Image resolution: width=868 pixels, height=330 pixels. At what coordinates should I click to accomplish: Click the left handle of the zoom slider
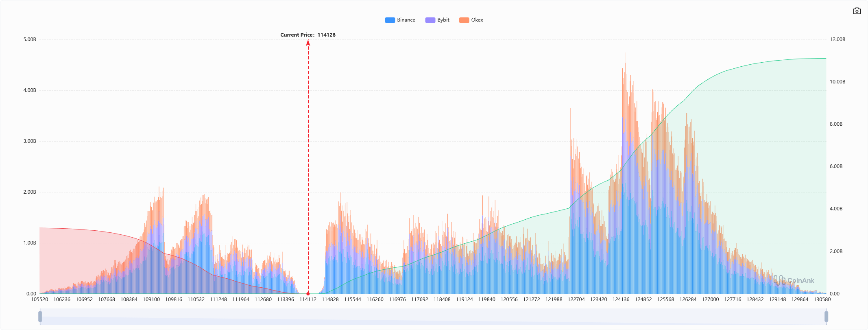[x=40, y=316]
